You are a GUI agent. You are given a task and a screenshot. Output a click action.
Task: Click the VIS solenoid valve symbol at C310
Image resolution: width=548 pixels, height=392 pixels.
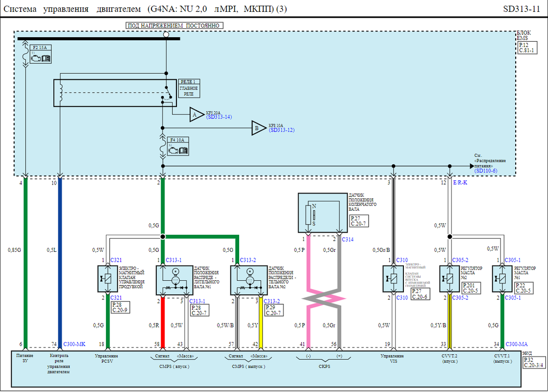coord(393,279)
